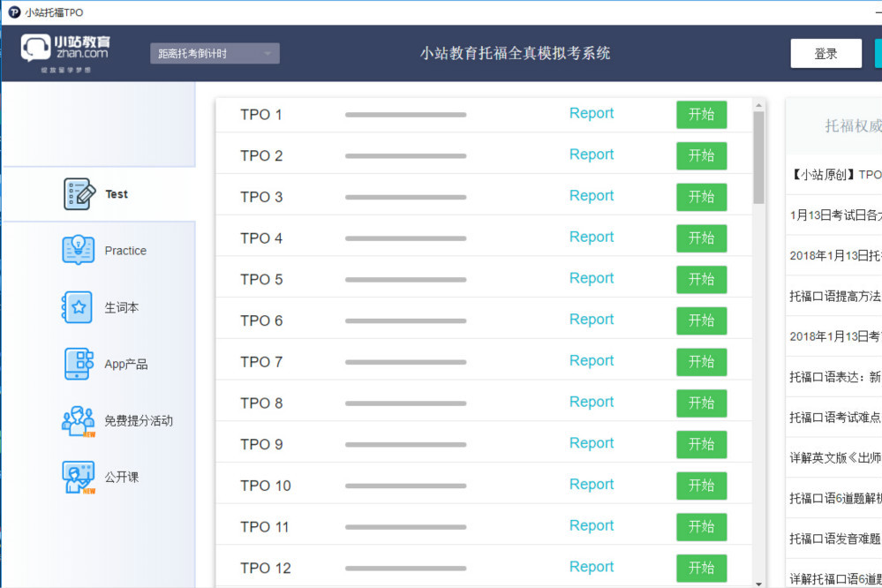Open the Report link for TPO 11
Screen dimensions: 882x588
(592, 525)
